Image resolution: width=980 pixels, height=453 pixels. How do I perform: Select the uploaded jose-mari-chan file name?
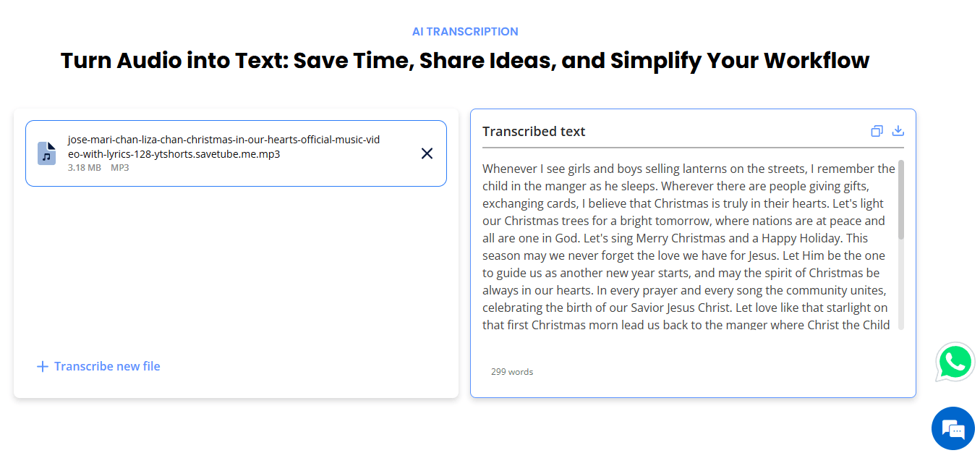coord(223,147)
